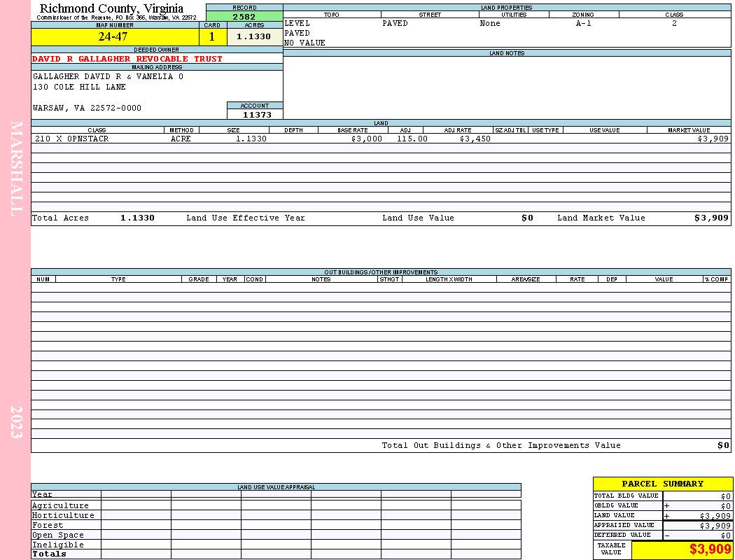
Task: Click the TOTAL BLDG VALUE label
Action: 626,496
